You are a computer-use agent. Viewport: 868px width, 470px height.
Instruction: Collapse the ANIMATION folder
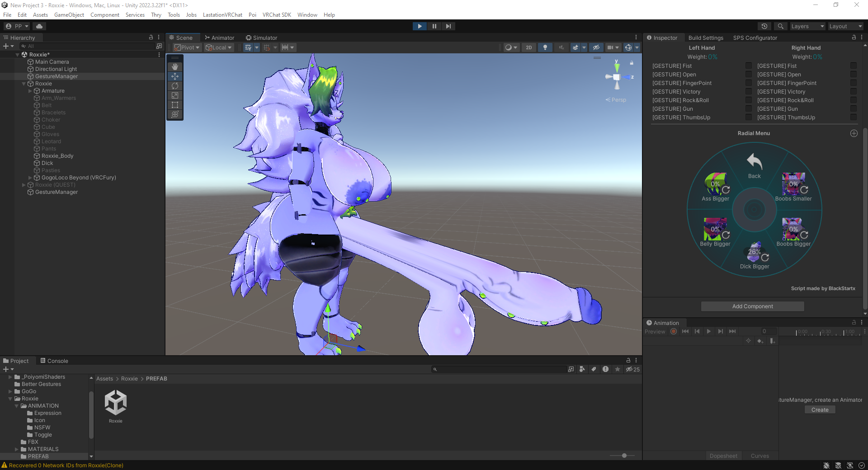click(17, 406)
